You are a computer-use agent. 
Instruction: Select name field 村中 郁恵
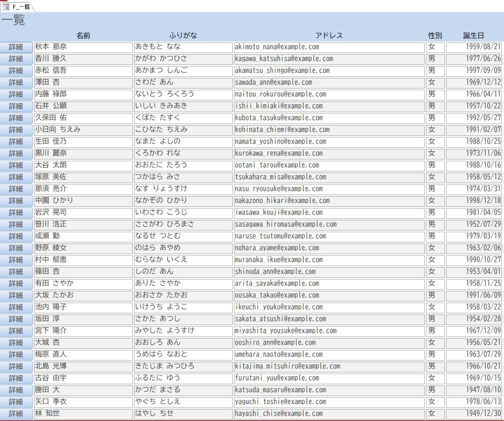point(84,260)
